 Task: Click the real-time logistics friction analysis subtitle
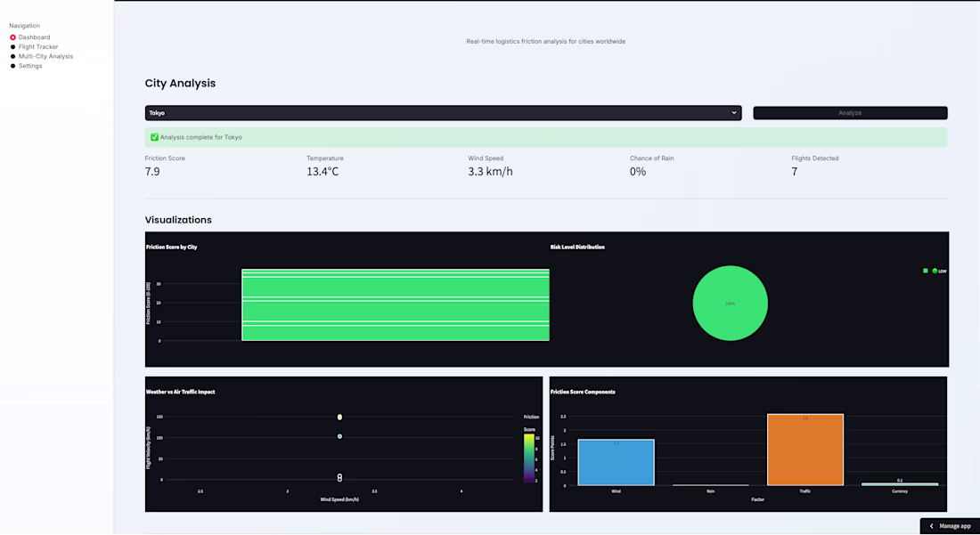pyautogui.click(x=545, y=41)
